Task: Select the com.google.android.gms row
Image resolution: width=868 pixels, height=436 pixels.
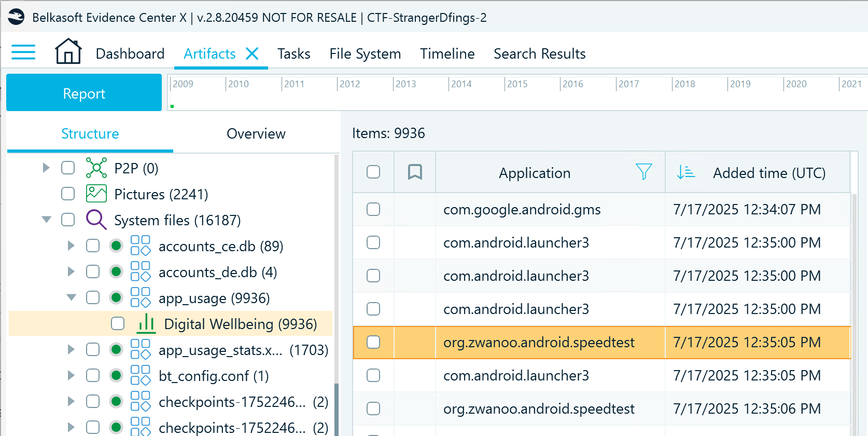Action: point(601,209)
